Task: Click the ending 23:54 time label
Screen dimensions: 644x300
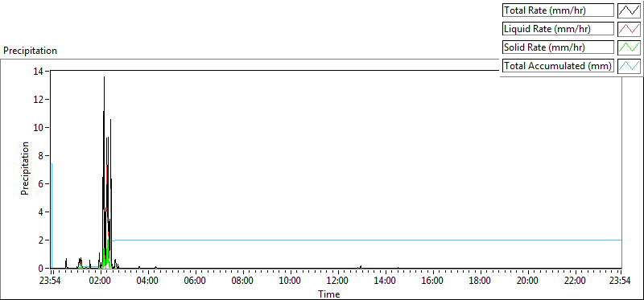Action: [620, 281]
